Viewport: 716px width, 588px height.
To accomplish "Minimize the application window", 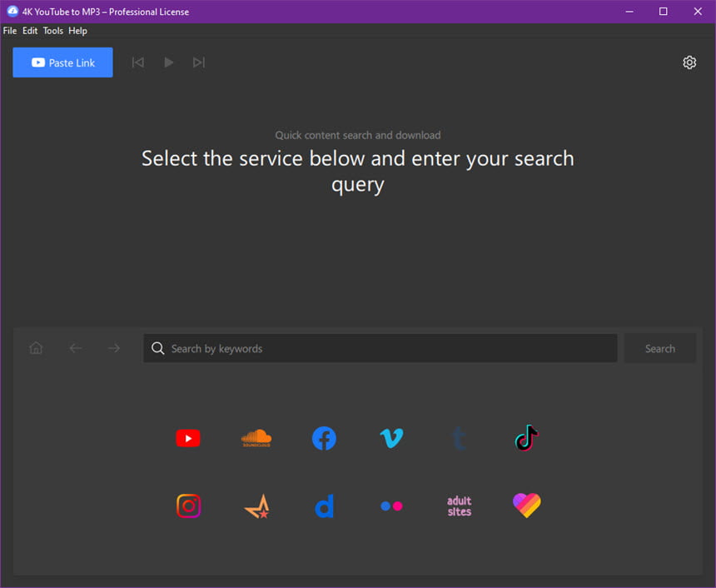I will click(629, 12).
